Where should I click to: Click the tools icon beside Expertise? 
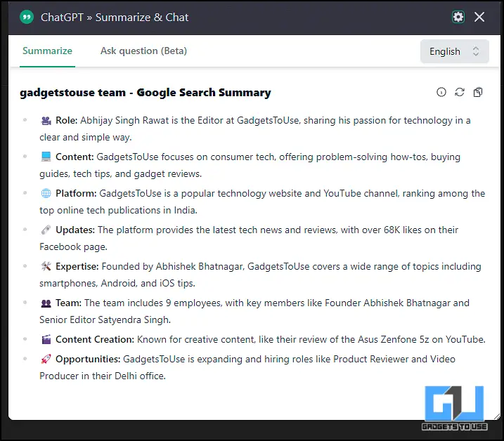coord(46,266)
